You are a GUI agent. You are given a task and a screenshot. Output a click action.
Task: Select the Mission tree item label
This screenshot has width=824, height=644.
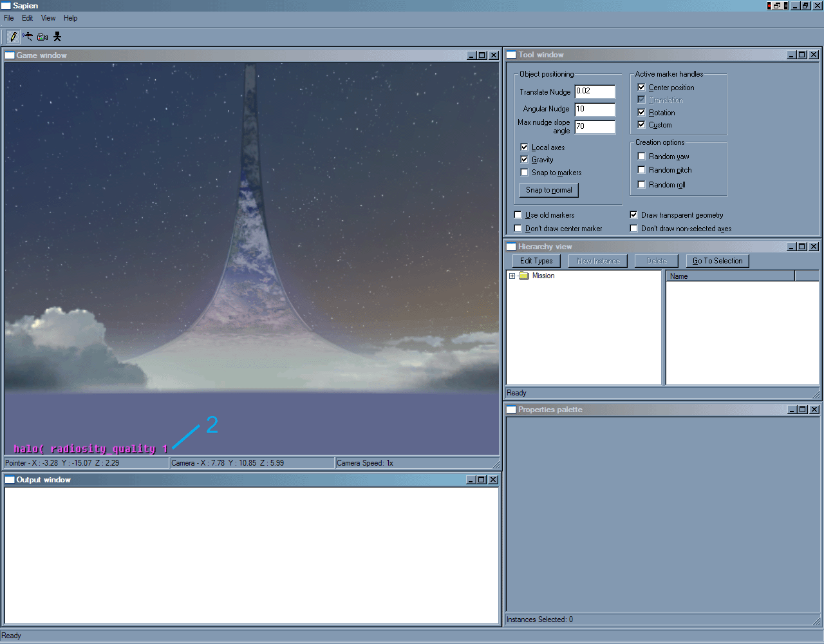click(x=543, y=276)
